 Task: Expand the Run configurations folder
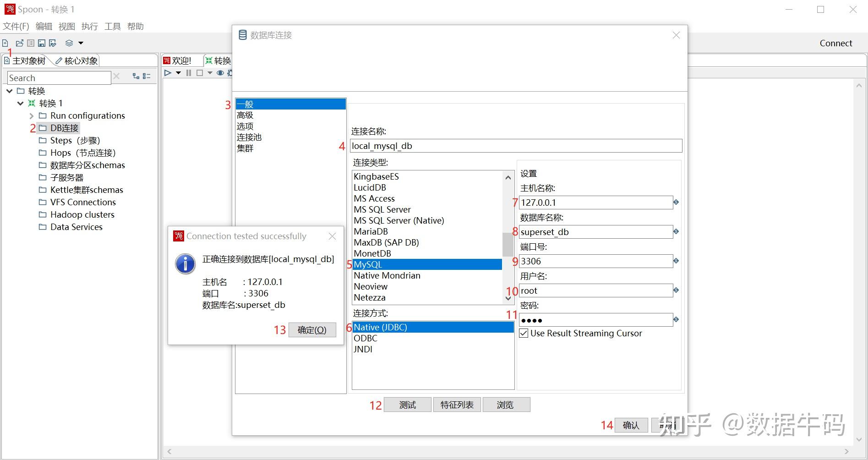point(32,115)
